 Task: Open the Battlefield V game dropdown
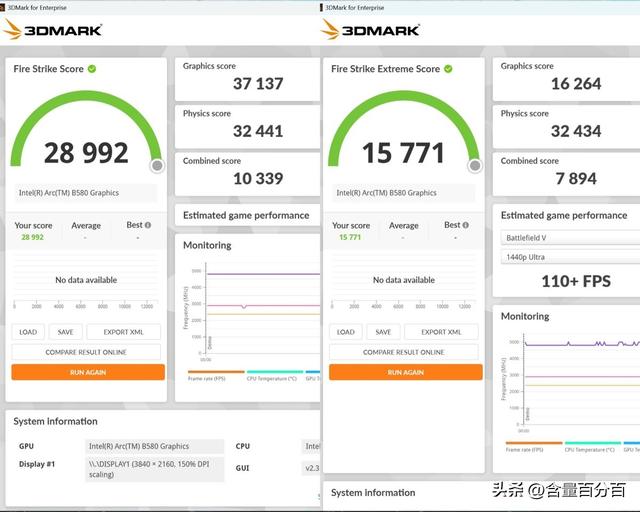(570, 238)
